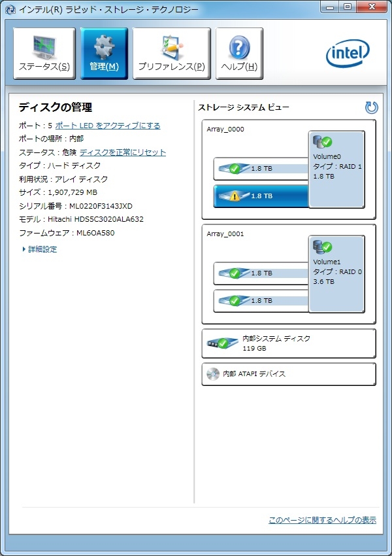Click the Array_0000 label
Image resolution: width=392 pixels, height=556 pixels.
[x=225, y=129]
